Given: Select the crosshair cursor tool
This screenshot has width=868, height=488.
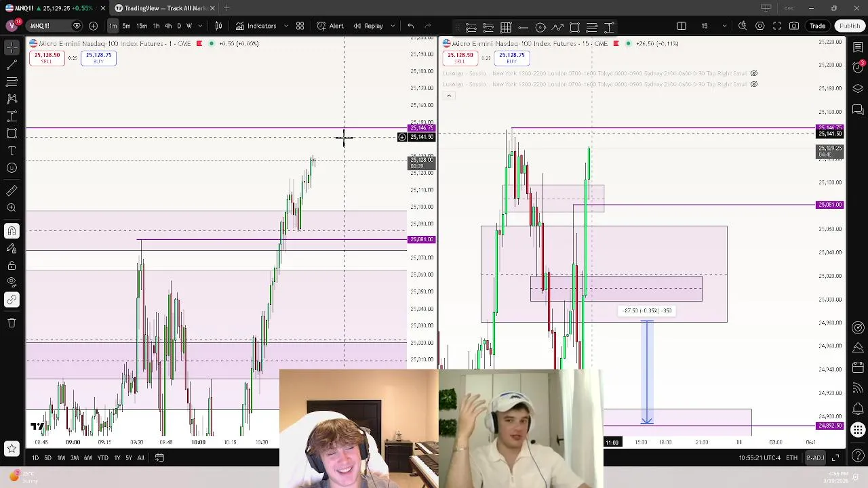Looking at the screenshot, I should tap(12, 47).
